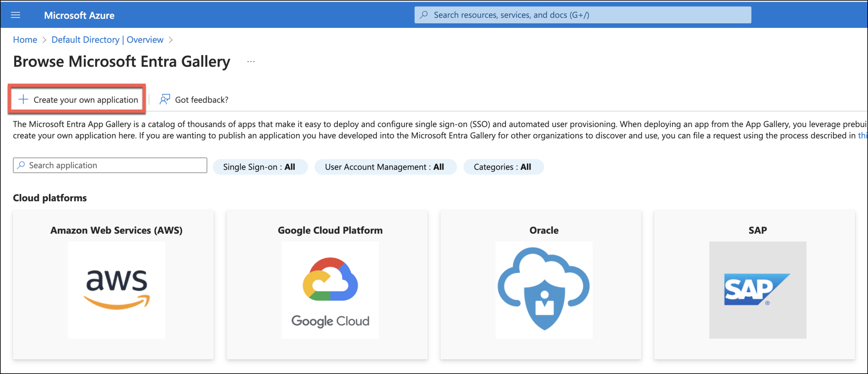Click the Browse Microsoft Entra Gallery title
The height and width of the screenshot is (374, 868).
tap(122, 62)
